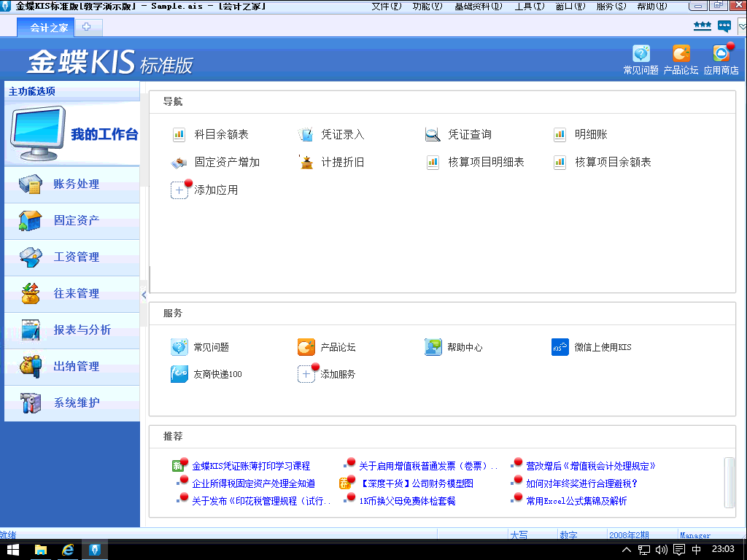Click the recommendations panel scrollbar
Viewport: 747px width, 560px height.
(x=729, y=483)
